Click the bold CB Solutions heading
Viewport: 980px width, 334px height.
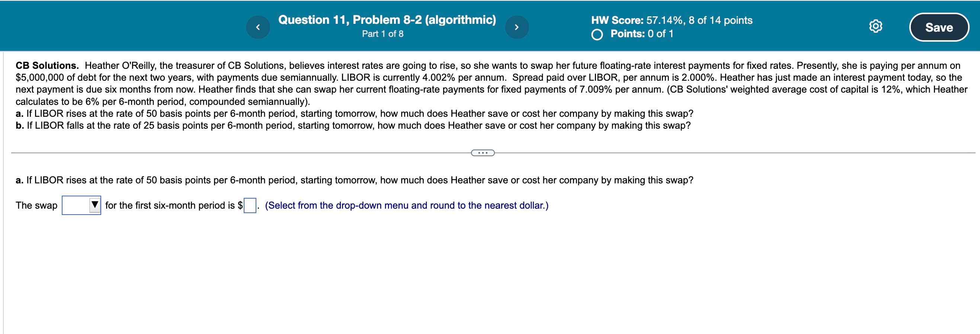pyautogui.click(x=47, y=65)
